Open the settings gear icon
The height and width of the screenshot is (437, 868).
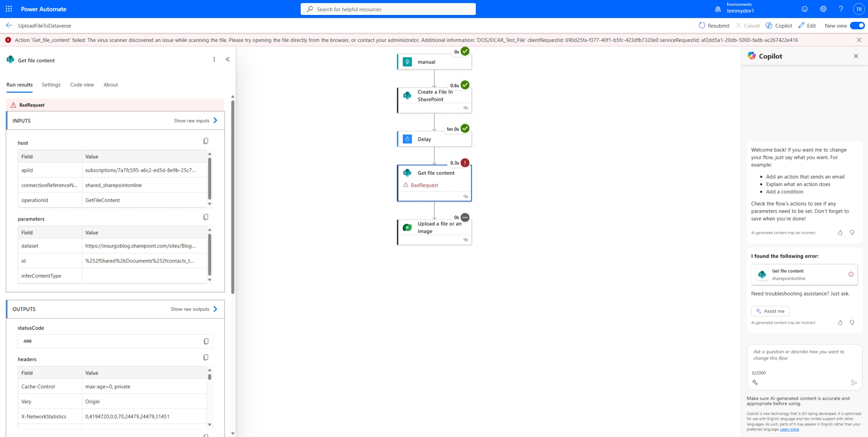tap(823, 9)
